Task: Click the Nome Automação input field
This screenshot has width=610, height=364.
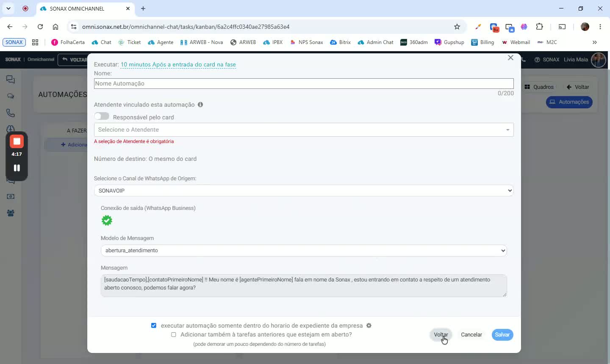Action: click(x=304, y=83)
